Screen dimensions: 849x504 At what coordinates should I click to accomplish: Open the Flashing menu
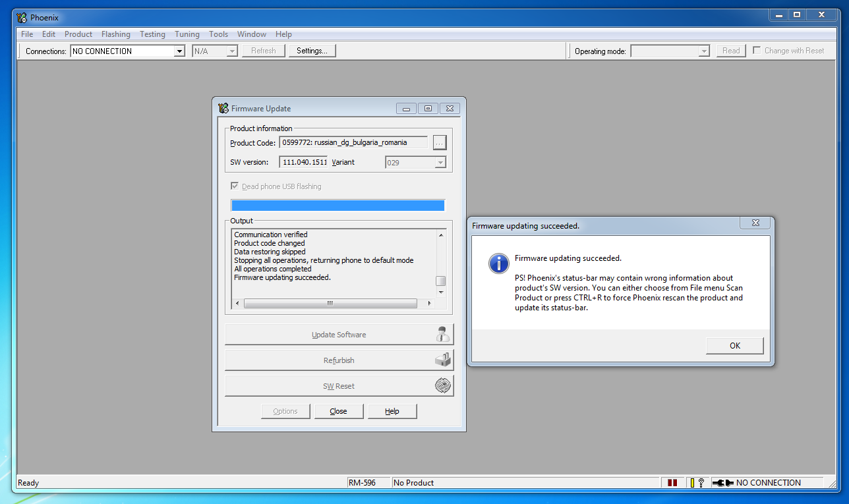click(x=116, y=34)
